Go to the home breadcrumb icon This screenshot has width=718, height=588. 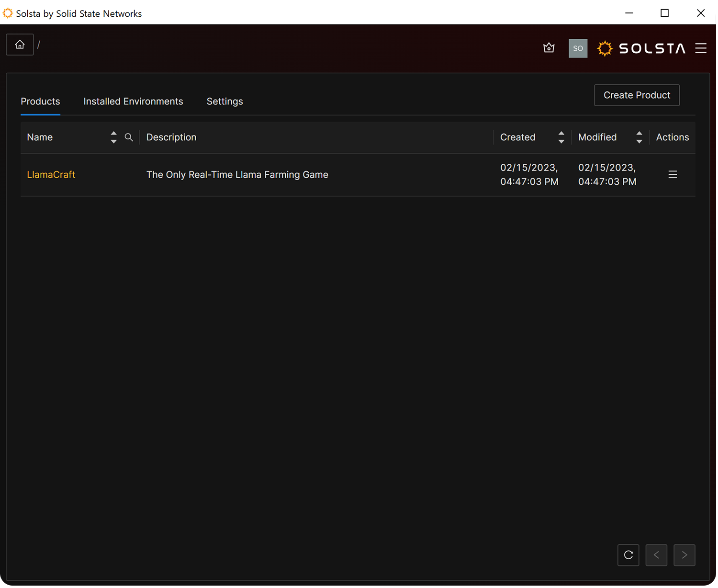coord(20,45)
